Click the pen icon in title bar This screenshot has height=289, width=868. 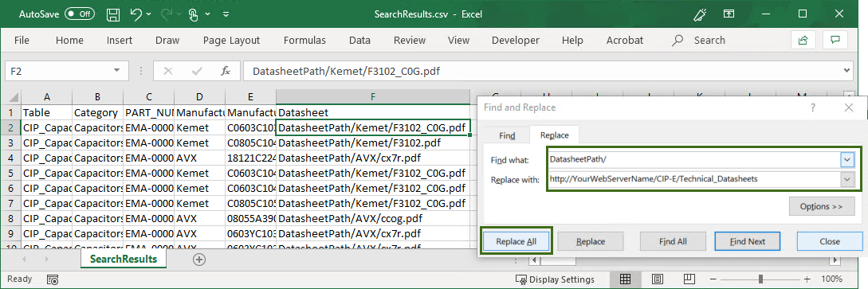tap(701, 14)
